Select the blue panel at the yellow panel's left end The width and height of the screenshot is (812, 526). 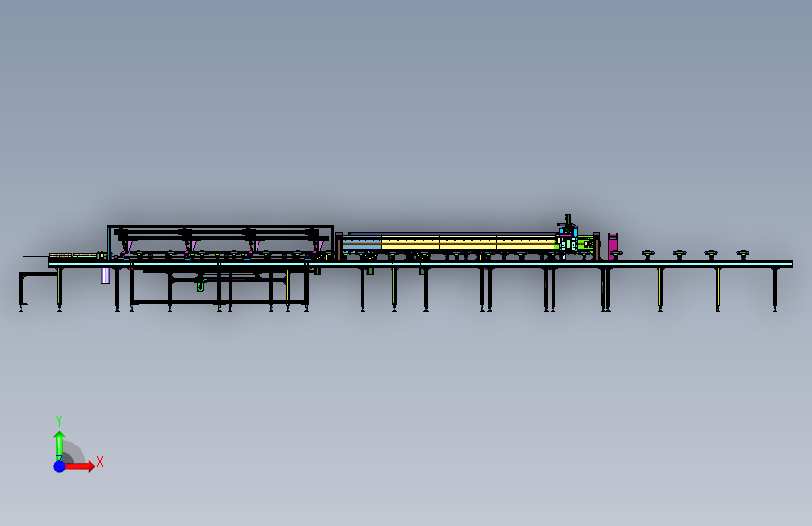(x=362, y=242)
